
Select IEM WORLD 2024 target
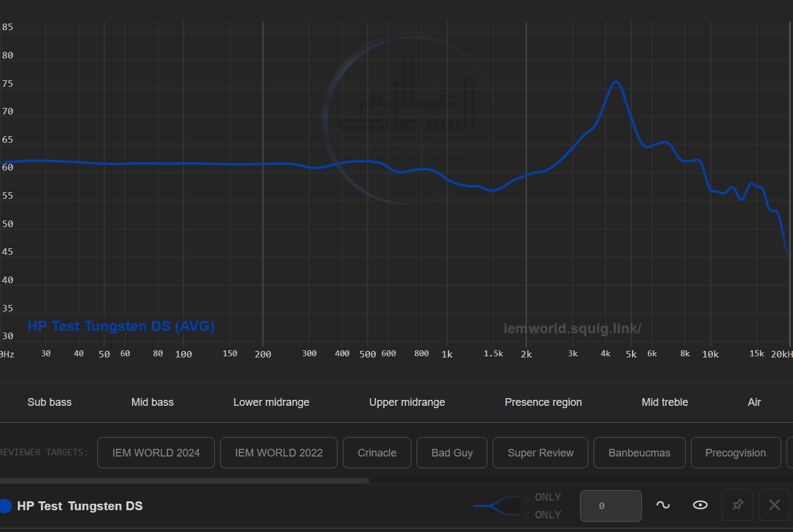click(156, 453)
